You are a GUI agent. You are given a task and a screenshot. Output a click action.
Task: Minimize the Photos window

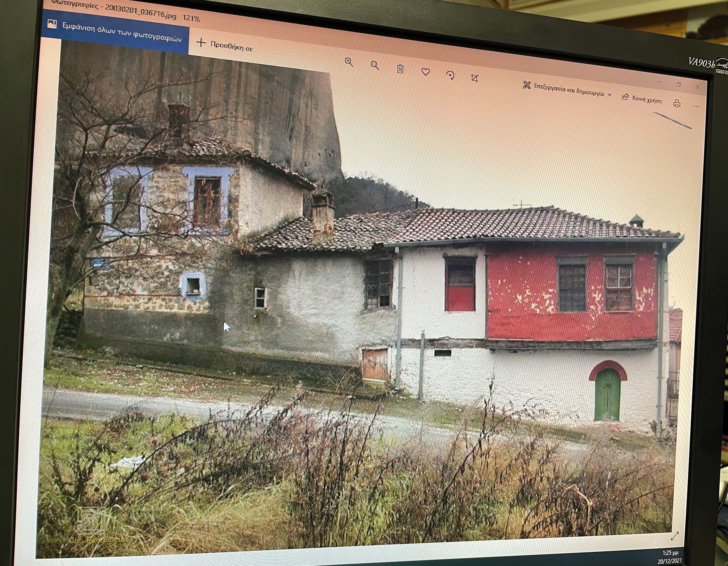(x=659, y=82)
